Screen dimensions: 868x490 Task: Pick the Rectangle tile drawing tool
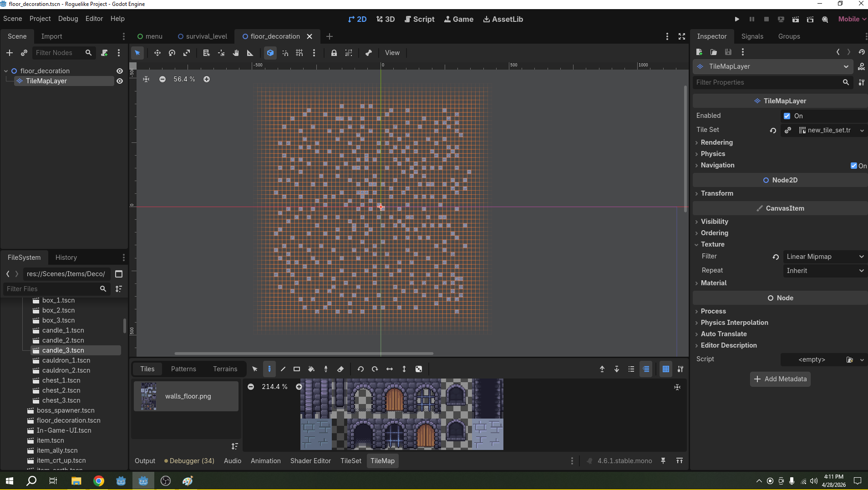click(297, 369)
